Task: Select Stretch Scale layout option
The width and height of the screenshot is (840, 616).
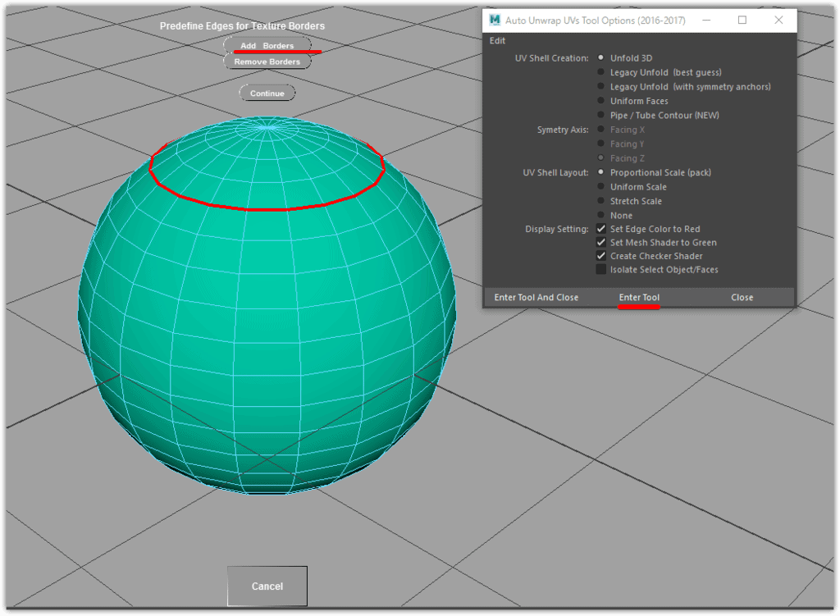Action: [x=601, y=201]
